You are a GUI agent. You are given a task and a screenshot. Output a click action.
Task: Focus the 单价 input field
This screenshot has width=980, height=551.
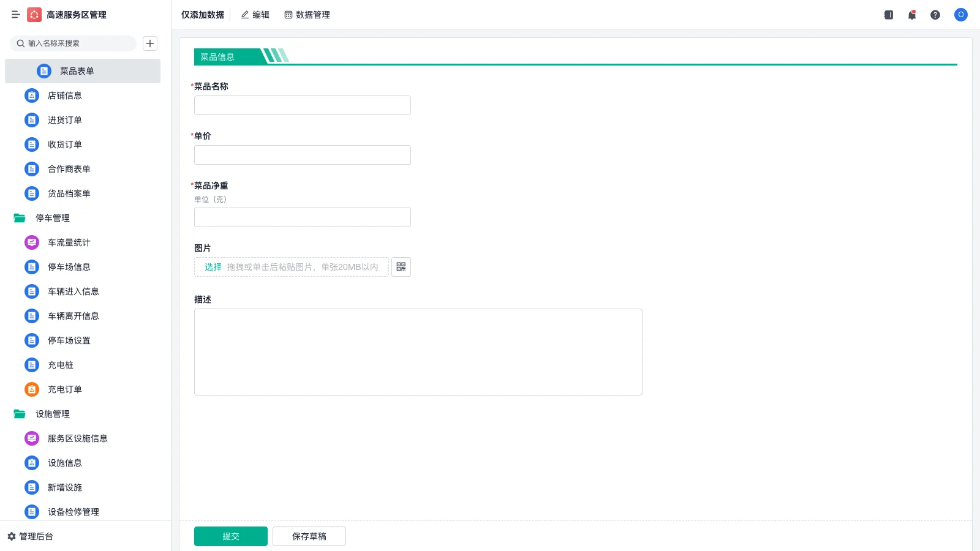(303, 155)
